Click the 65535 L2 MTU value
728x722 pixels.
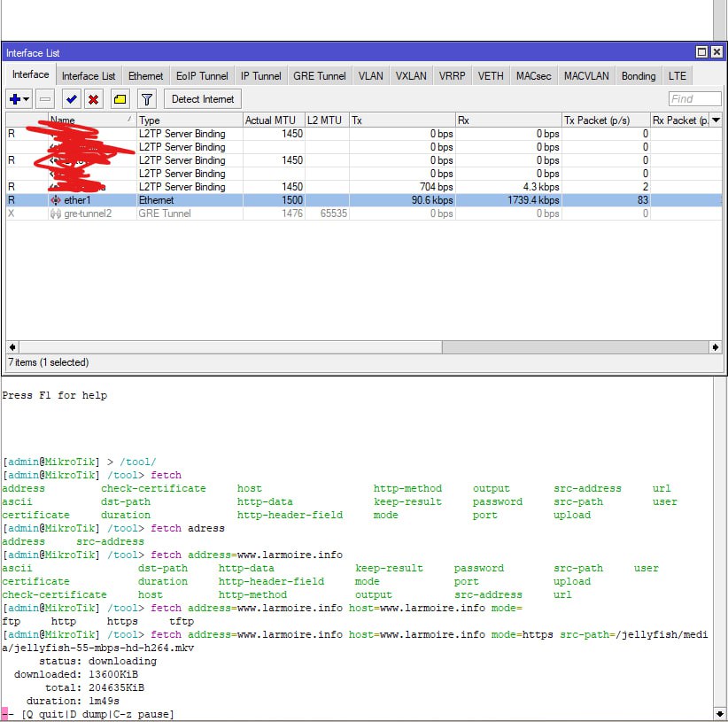333,213
